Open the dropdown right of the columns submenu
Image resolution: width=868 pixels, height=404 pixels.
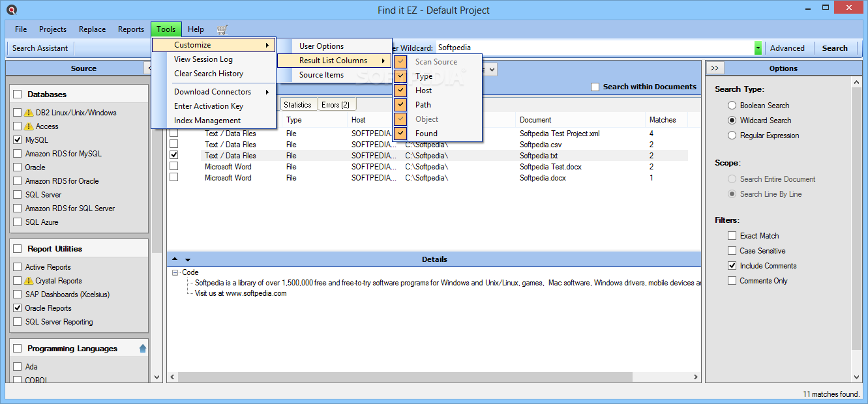[x=491, y=68]
